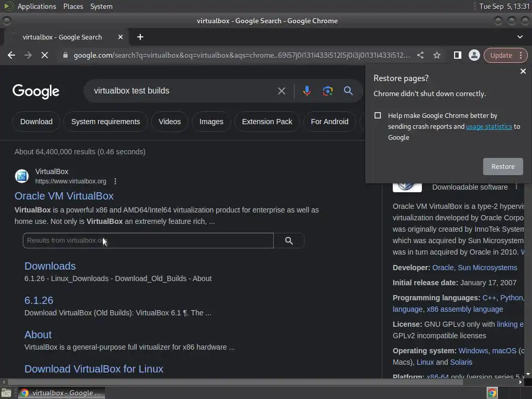Start voice search with microphone
The height and width of the screenshot is (399, 532).
coord(307,91)
